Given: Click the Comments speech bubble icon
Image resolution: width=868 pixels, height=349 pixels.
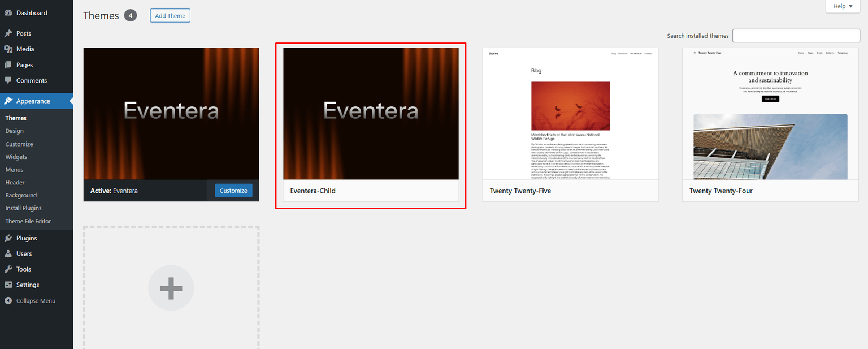Looking at the screenshot, I should click(x=8, y=80).
